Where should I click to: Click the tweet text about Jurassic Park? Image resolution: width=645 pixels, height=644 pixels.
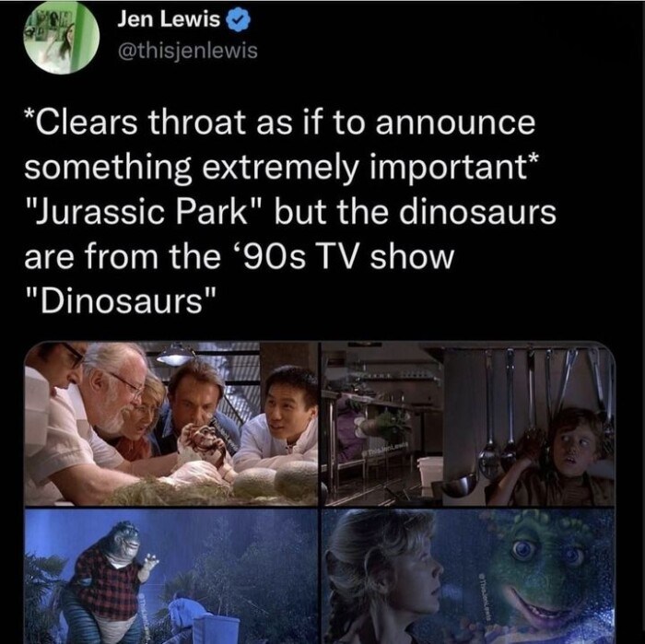click(290, 212)
